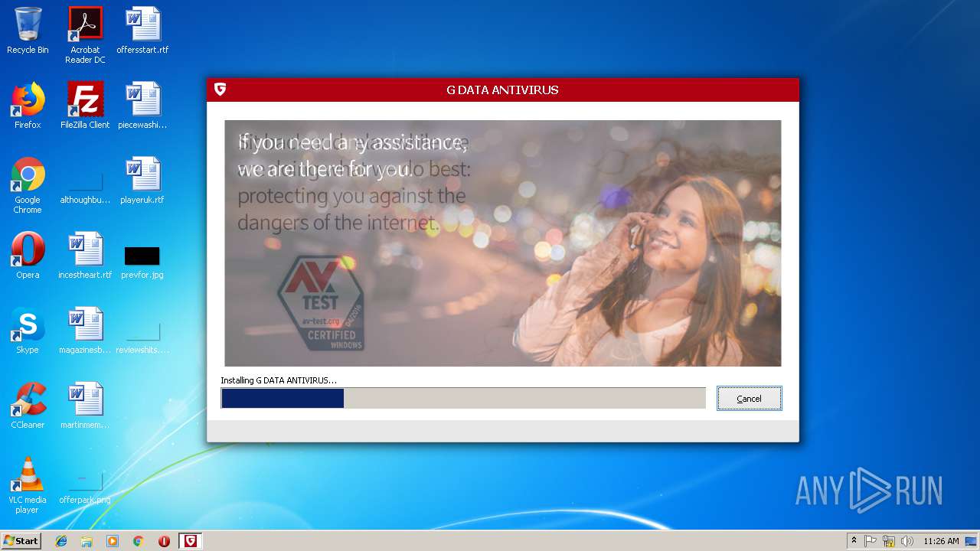This screenshot has width=980, height=551.
Task: Launch Firefox desktop shortcut
Action: point(28,106)
